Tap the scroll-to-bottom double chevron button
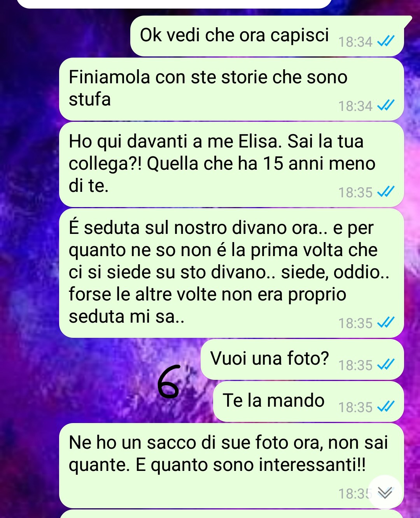This screenshot has width=420, height=518. coord(385,492)
